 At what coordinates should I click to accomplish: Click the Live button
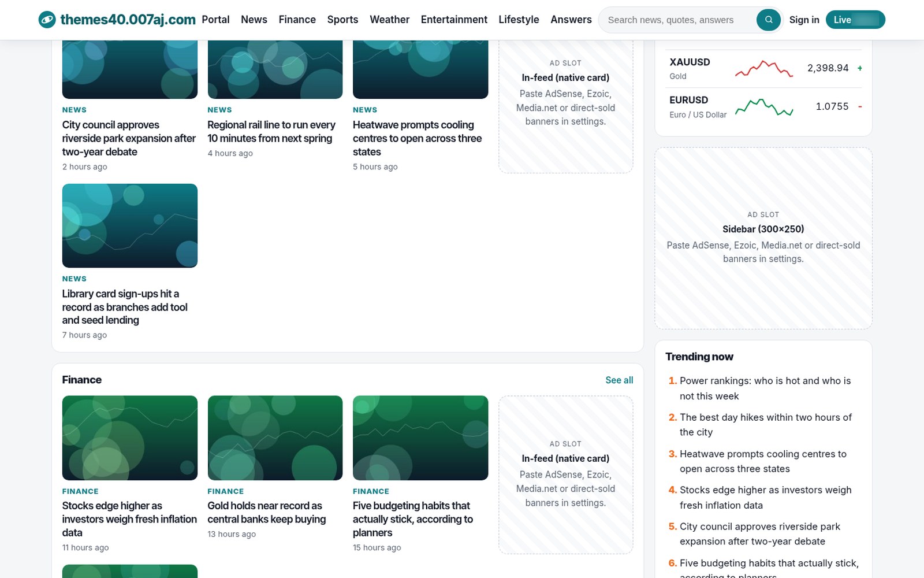click(x=855, y=20)
